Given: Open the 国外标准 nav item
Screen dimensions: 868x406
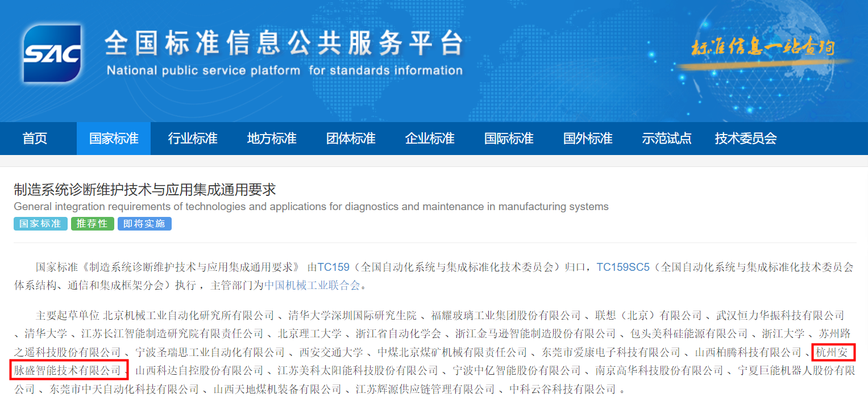Looking at the screenshot, I should (x=588, y=139).
